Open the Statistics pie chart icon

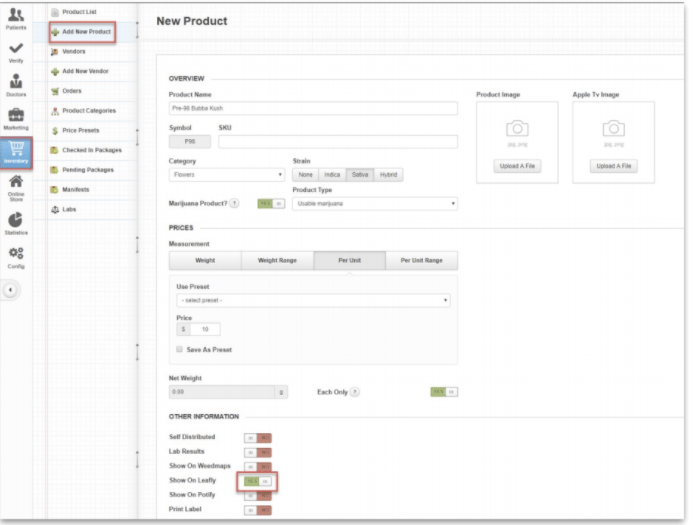coord(16,220)
